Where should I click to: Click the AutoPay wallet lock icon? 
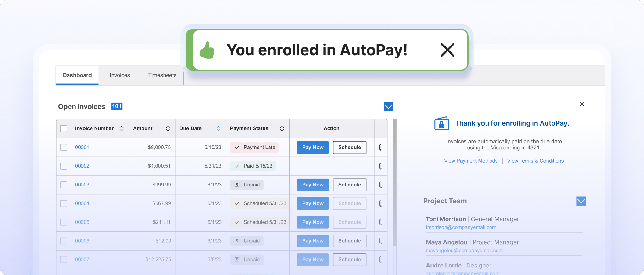pyautogui.click(x=441, y=123)
